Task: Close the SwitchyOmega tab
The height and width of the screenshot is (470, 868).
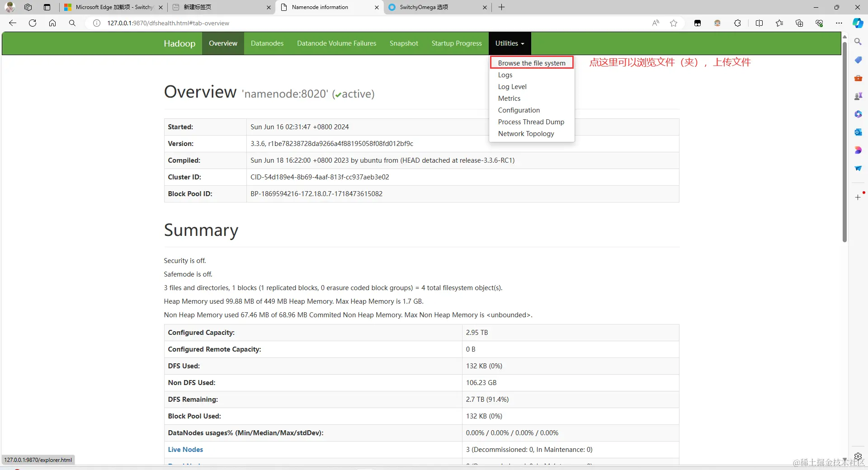Action: 485,7
